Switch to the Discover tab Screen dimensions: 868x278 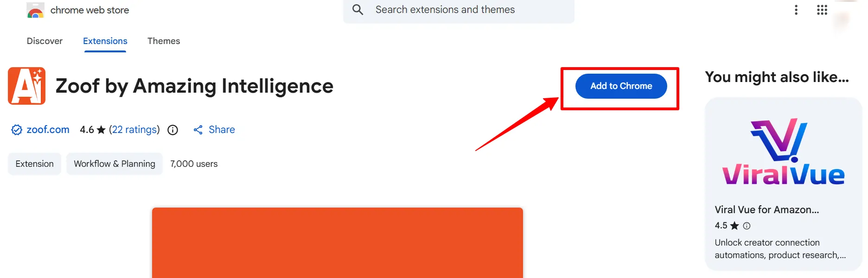tap(45, 41)
